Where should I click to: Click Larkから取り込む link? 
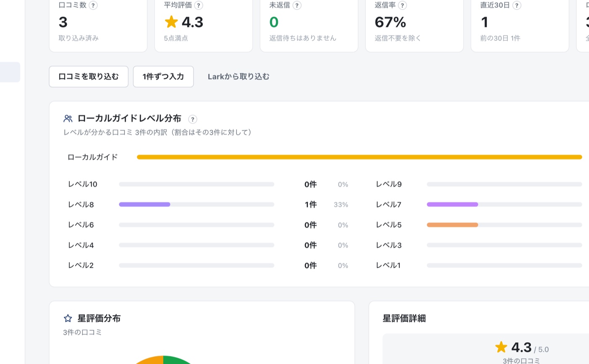(239, 76)
